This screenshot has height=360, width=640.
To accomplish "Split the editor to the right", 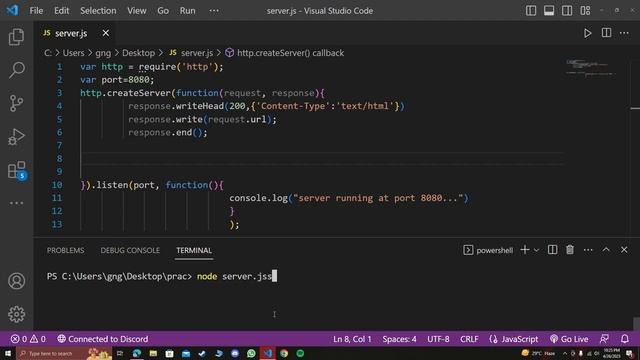I will pyautogui.click(x=606, y=33).
